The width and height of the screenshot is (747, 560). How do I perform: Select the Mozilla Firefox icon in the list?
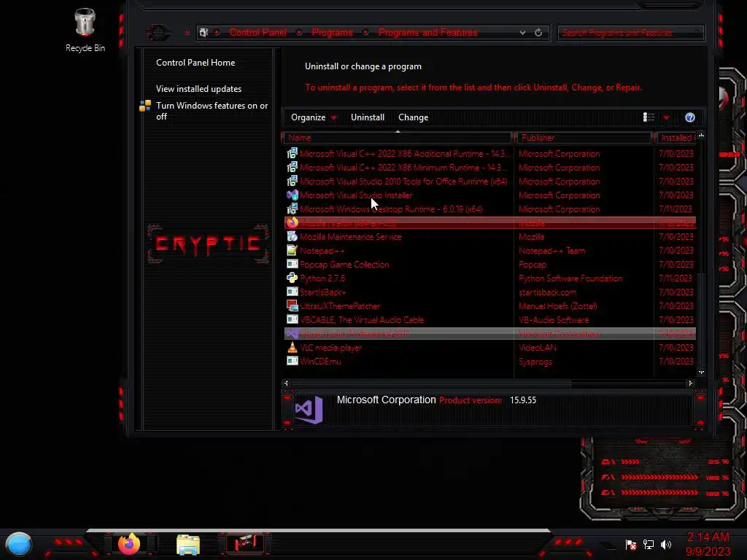pos(292,222)
